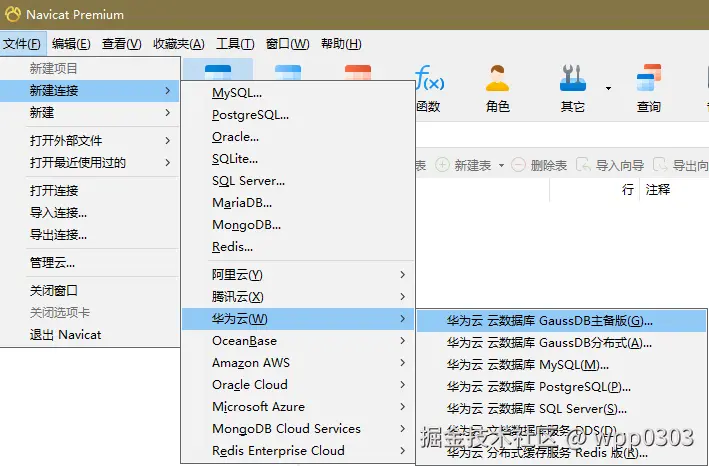The width and height of the screenshot is (709, 466).
Task: Click 管理云... in File menu
Action: click(90, 263)
